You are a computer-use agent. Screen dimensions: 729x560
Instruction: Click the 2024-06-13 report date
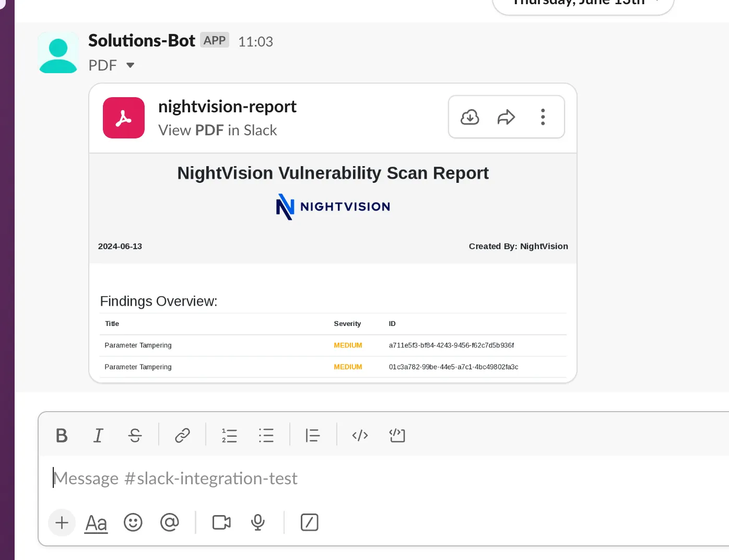[x=120, y=247]
